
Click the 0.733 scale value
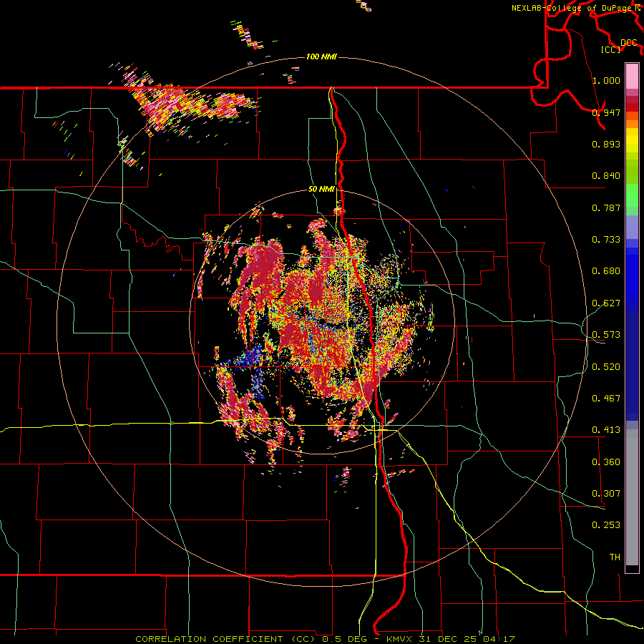pos(606,240)
